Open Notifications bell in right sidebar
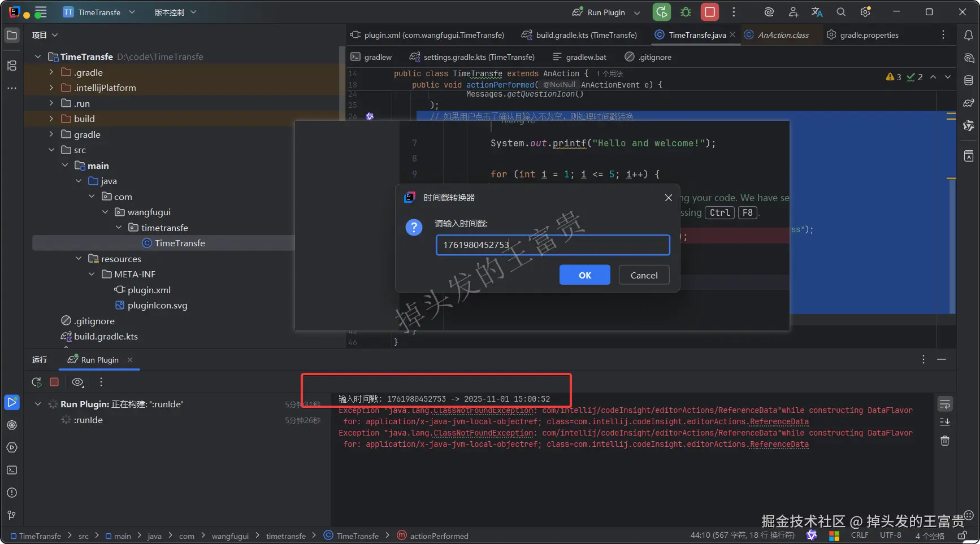 969,35
